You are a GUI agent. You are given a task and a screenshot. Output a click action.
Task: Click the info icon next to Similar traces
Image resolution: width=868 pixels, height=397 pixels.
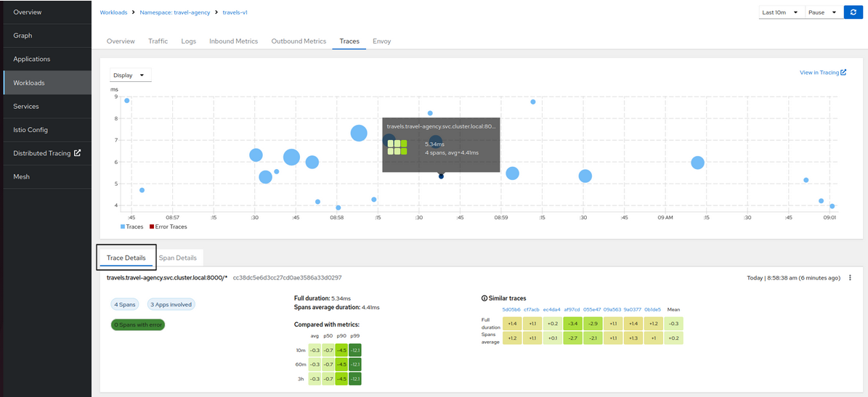[484, 298]
